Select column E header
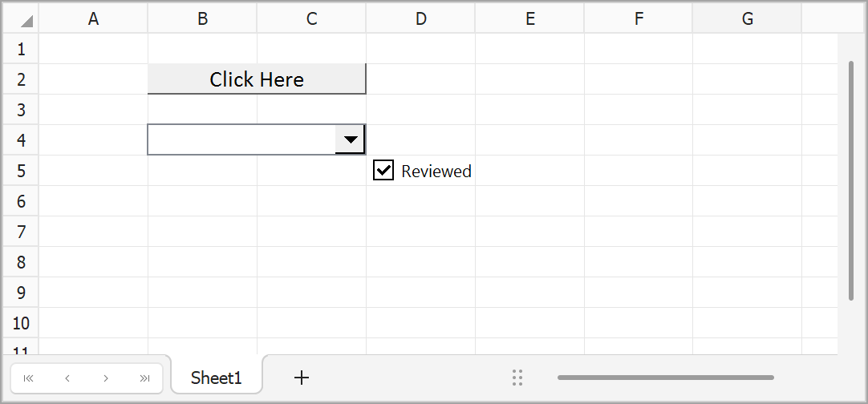This screenshot has height=404, width=868. point(529,19)
